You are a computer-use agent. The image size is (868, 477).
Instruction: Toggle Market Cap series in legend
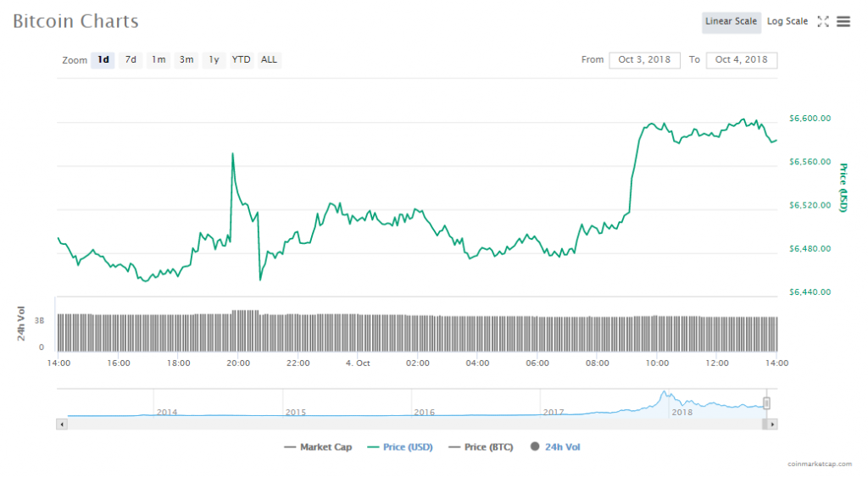(318, 447)
